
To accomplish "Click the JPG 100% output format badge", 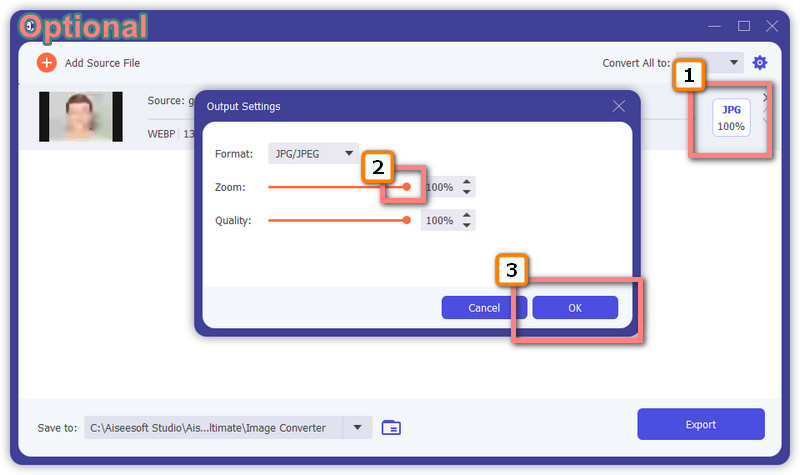I will click(731, 118).
